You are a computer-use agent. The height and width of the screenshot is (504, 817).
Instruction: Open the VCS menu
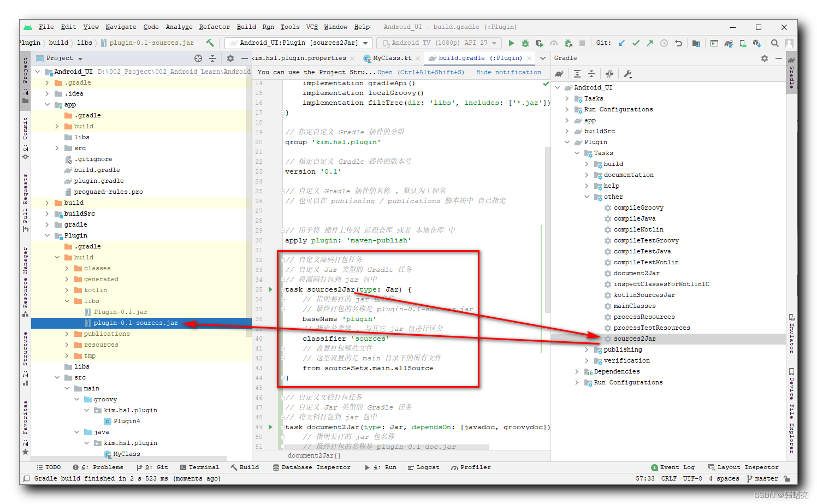312,27
